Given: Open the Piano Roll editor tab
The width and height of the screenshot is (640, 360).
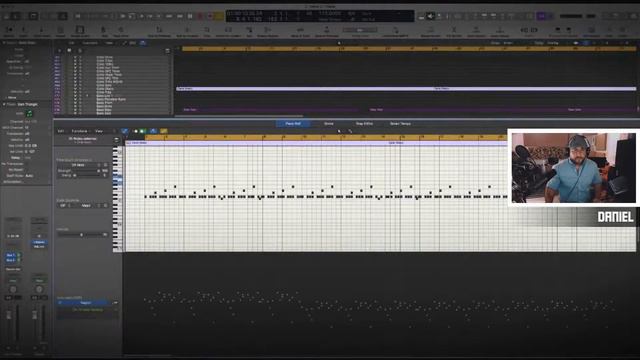Looking at the screenshot, I should tap(293, 124).
